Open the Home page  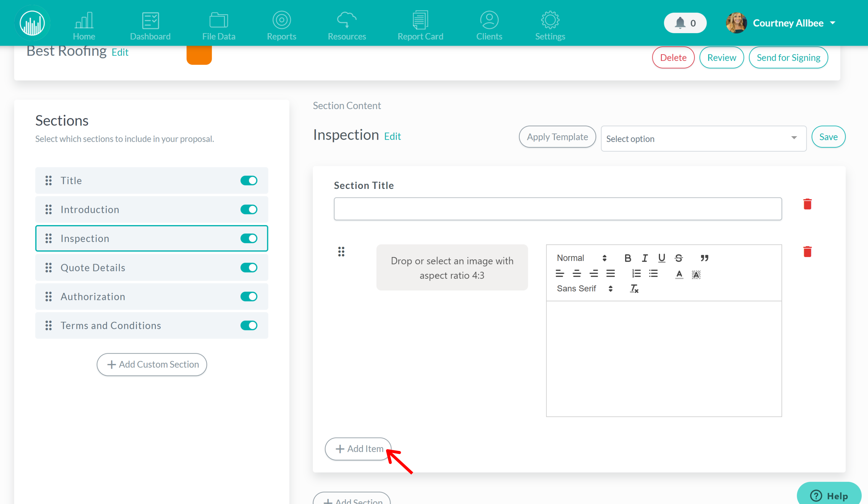click(x=84, y=26)
